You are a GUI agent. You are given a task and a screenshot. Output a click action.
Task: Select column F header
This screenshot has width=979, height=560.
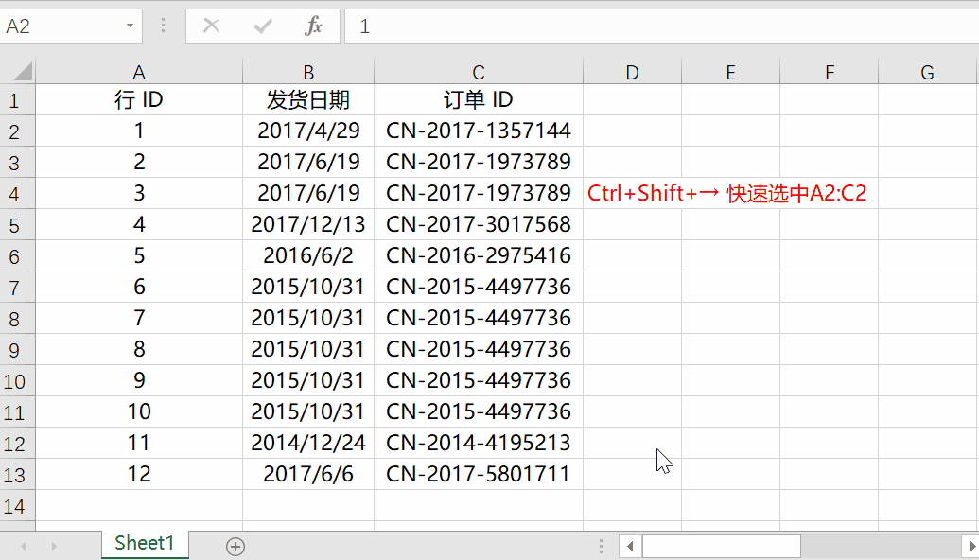(x=830, y=72)
